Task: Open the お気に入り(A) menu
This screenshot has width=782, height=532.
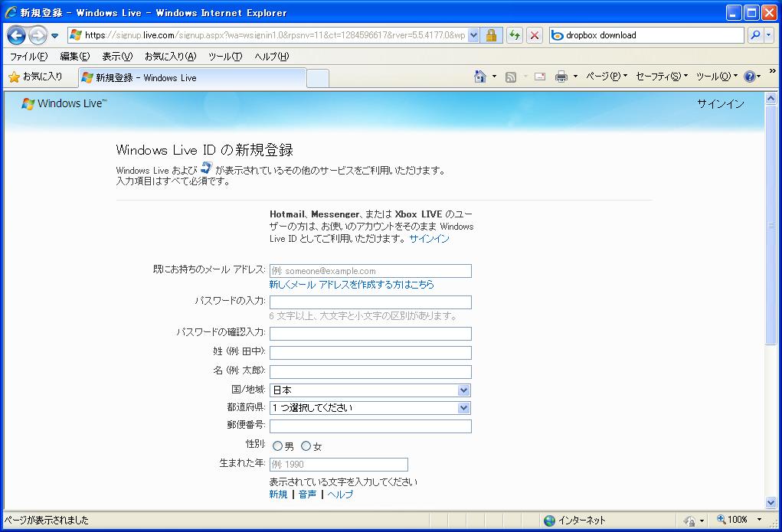Action: (x=171, y=57)
